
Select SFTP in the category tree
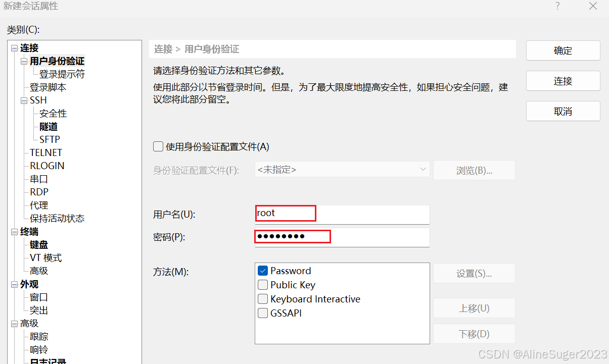point(49,139)
